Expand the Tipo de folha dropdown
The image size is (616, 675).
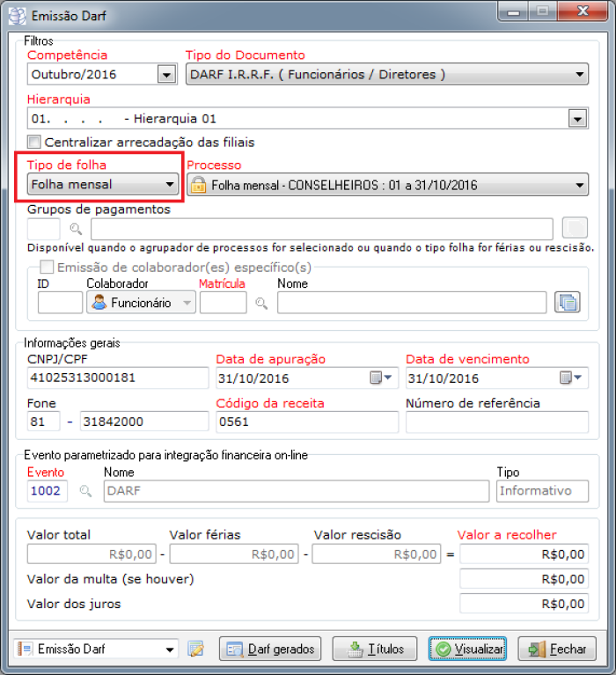point(170,185)
